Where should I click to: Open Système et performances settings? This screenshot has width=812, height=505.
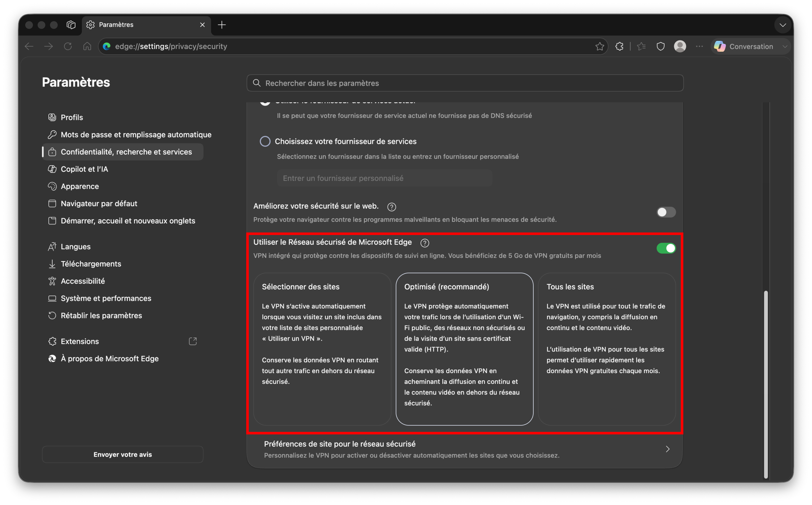tap(122, 298)
